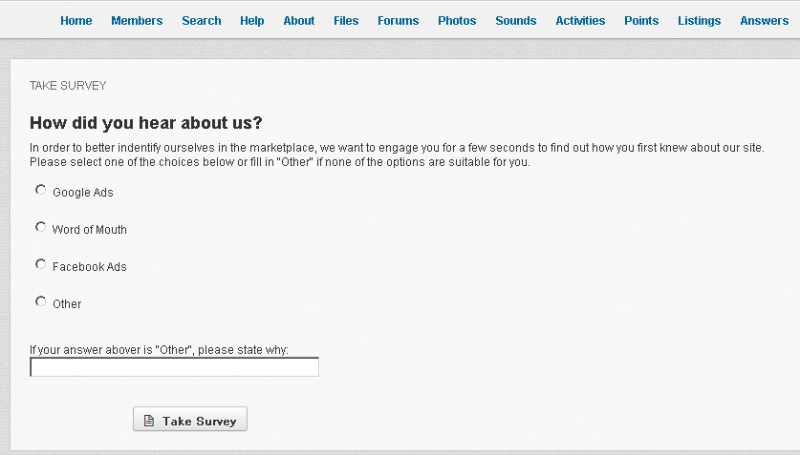Open the Home menu item
This screenshot has height=455, width=800.
(x=76, y=21)
